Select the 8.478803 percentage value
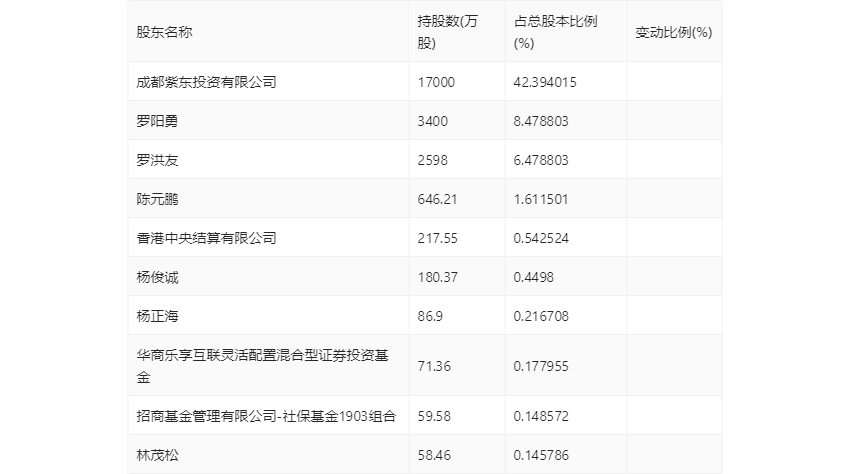Viewport: 850px width, 474px height. coord(541,121)
